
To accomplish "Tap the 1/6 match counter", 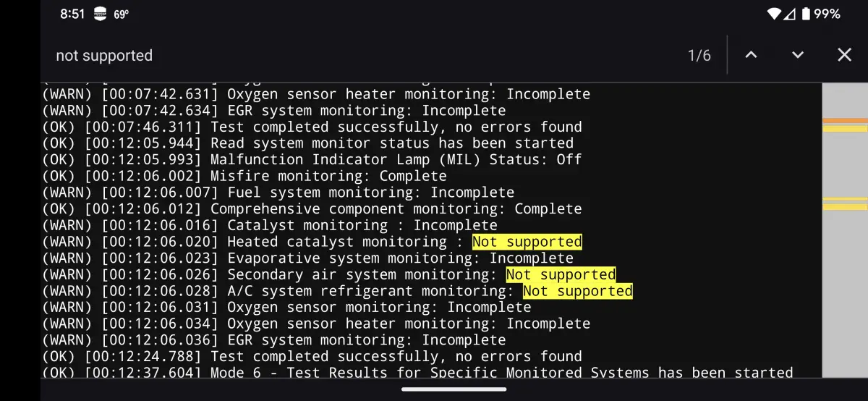I will 699,56.
